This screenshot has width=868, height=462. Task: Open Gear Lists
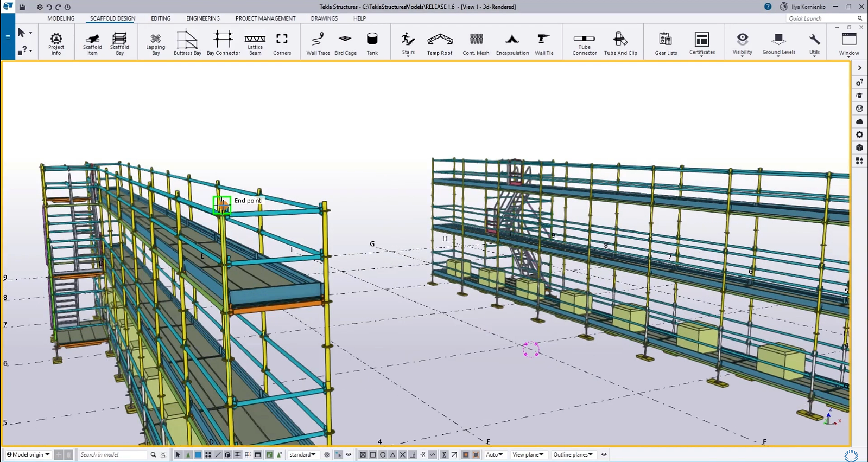pyautogui.click(x=666, y=43)
